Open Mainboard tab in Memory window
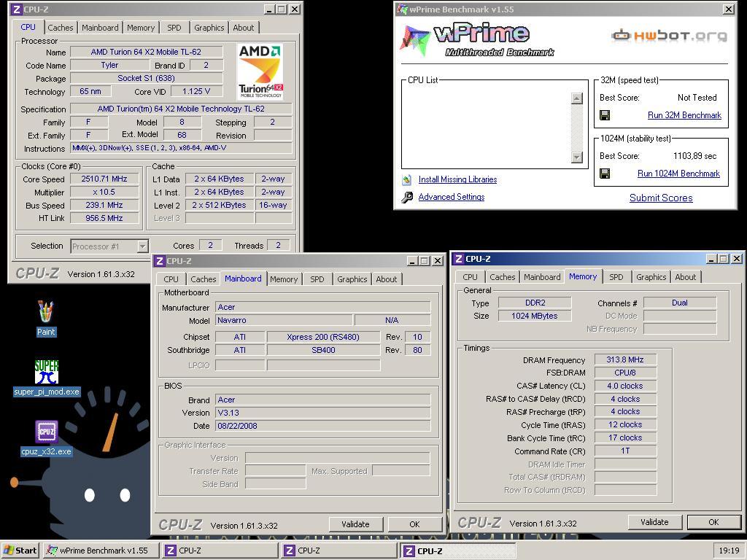Image resolution: width=747 pixels, height=560 pixels. (542, 276)
